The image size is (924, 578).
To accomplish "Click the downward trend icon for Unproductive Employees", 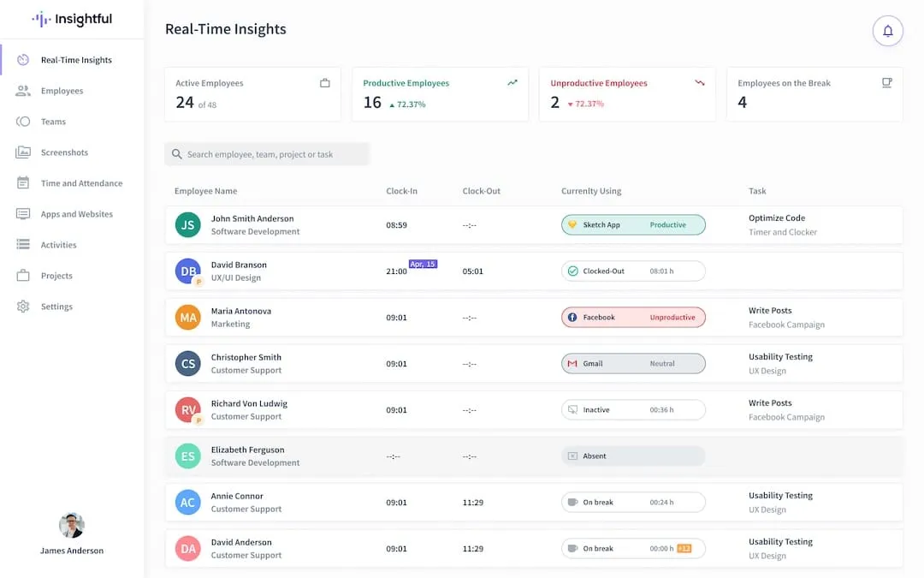I will coord(699,82).
